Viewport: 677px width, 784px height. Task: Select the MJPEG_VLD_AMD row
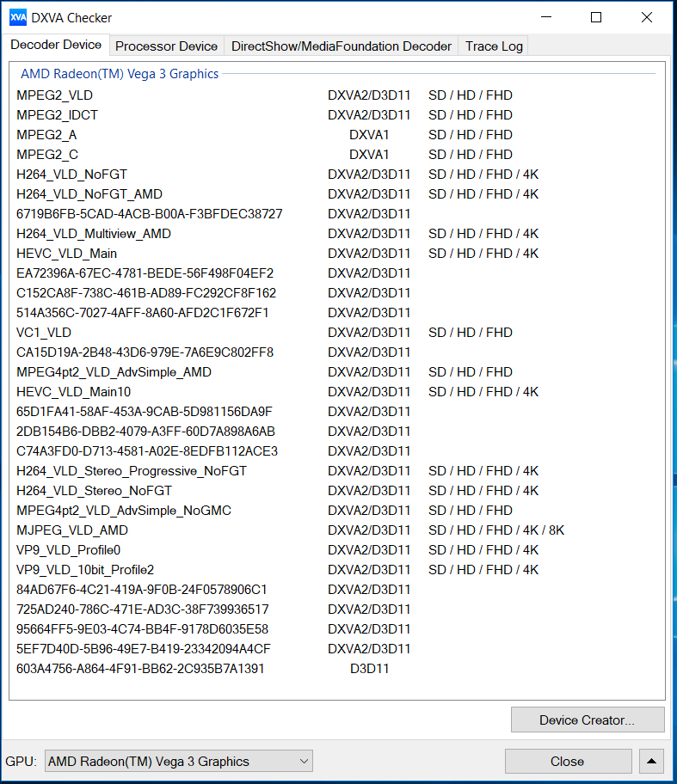coord(335,530)
